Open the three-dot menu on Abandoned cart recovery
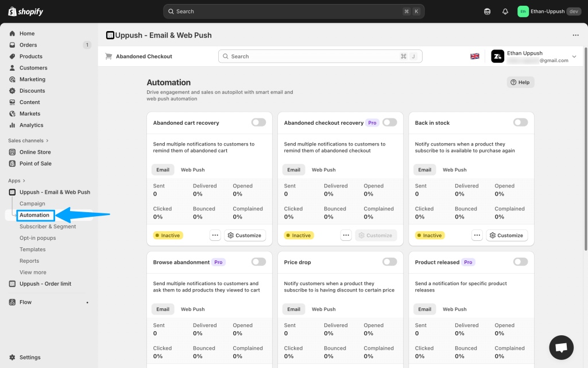588x368 pixels. [x=215, y=235]
